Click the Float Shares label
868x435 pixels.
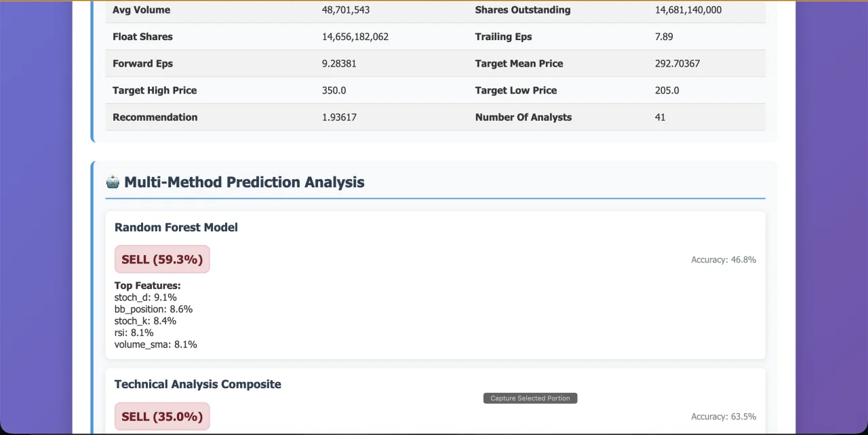click(142, 37)
